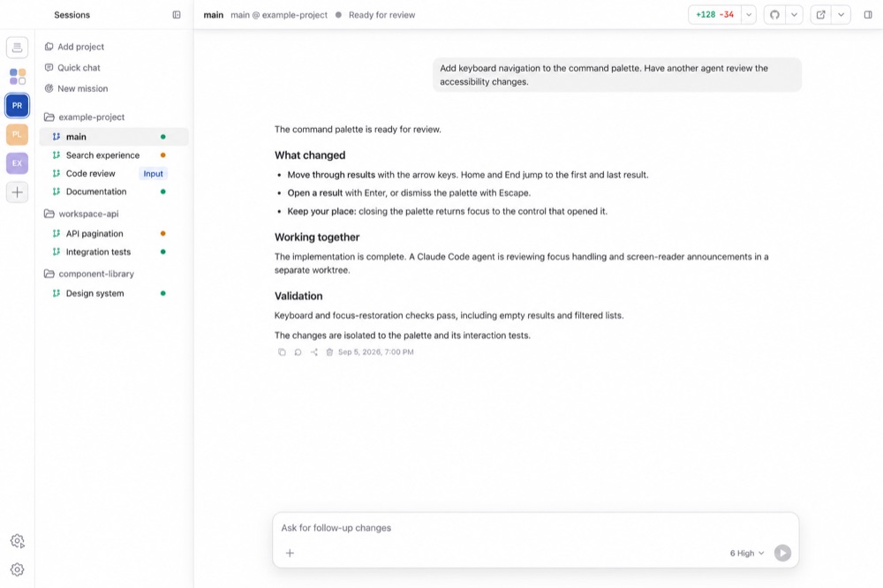The height and width of the screenshot is (588, 883).
Task: Click the GitHub icon button
Action: pos(775,15)
